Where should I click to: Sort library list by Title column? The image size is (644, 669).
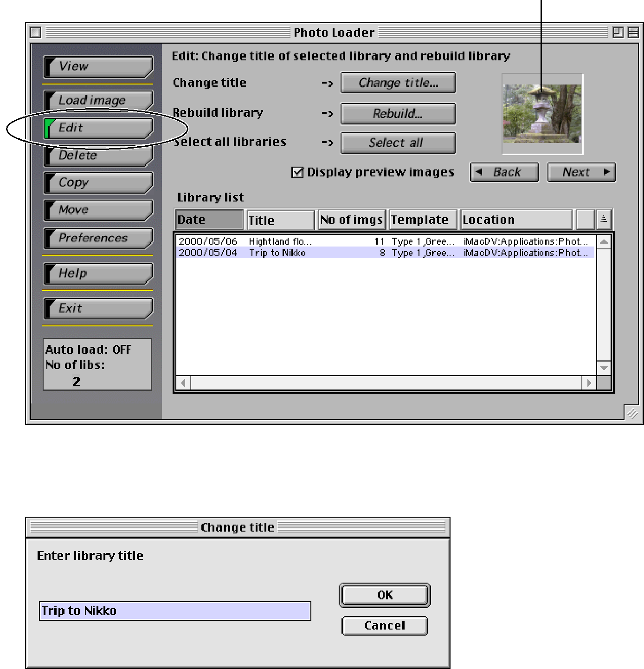coord(281,220)
